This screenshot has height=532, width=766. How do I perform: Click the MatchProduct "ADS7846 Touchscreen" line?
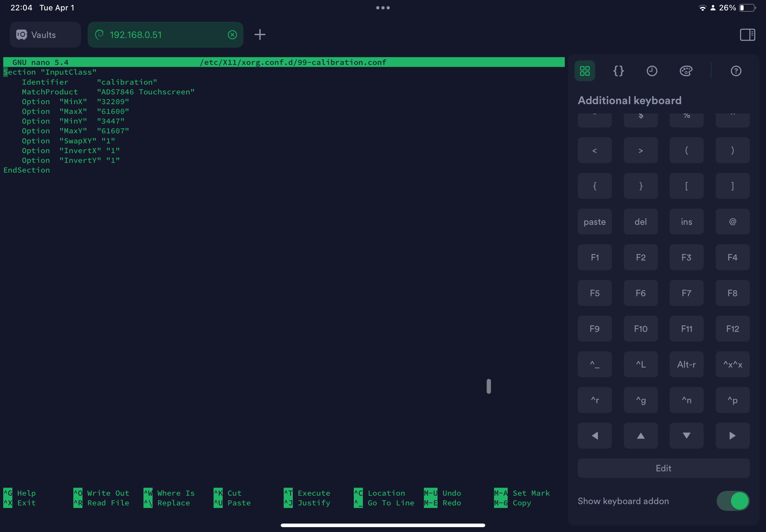[108, 92]
